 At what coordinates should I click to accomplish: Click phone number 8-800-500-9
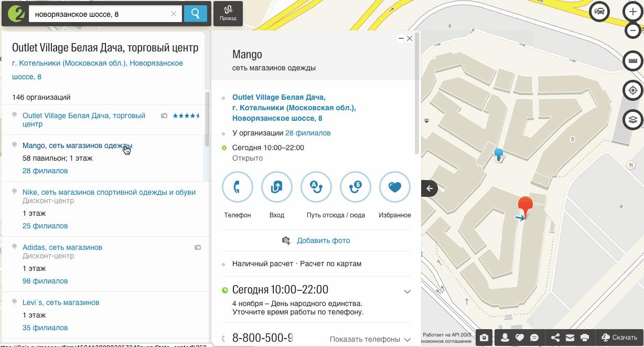pyautogui.click(x=262, y=338)
